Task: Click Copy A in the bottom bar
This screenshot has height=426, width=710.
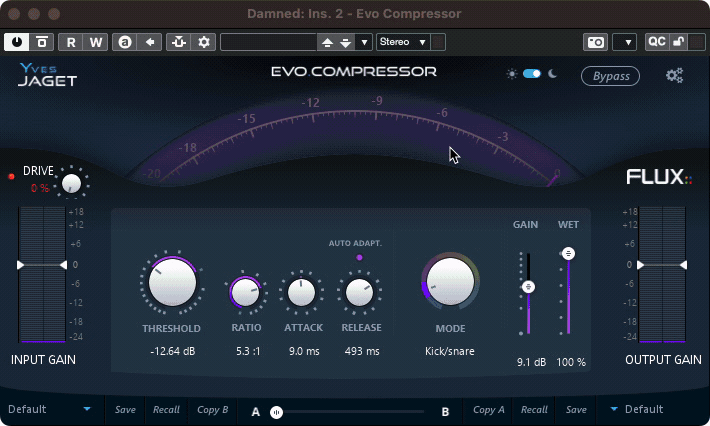Action: coord(488,409)
